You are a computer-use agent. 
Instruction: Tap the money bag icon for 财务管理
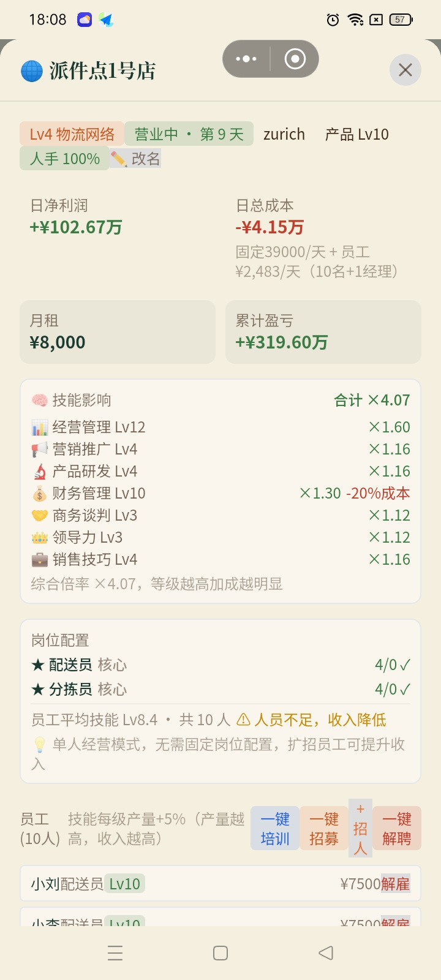pos(39,494)
